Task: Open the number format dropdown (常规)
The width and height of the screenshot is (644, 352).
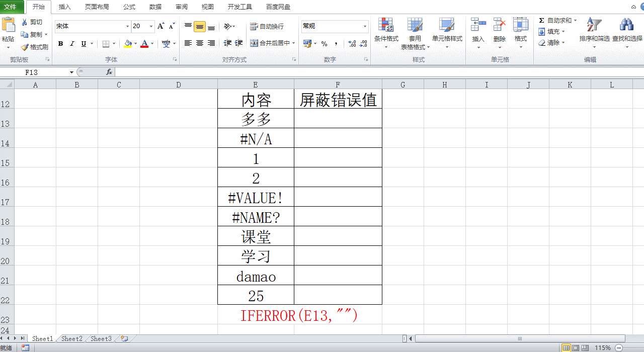Action: tap(365, 26)
